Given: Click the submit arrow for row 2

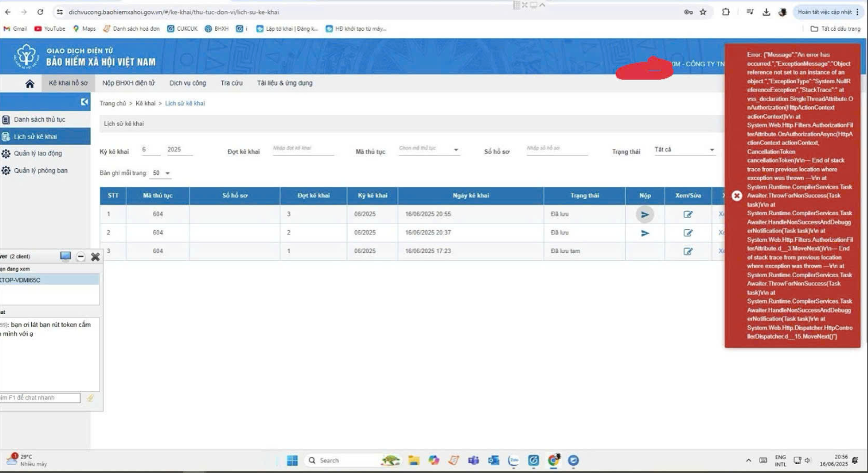Looking at the screenshot, I should pyautogui.click(x=645, y=233).
